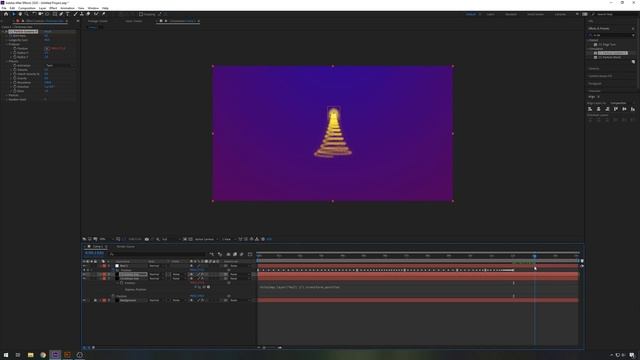Screen dimensions: 640x360
Task: Click the Align Horizontal Center icon
Action: [598, 109]
